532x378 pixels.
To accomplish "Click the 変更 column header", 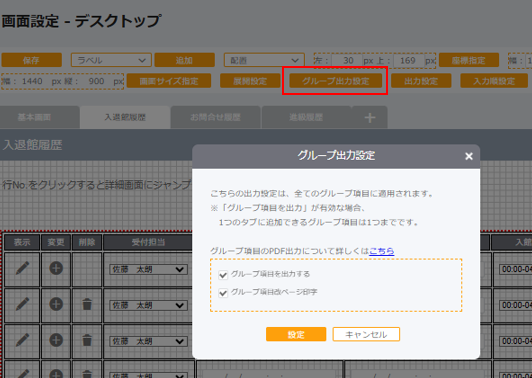I will pyautogui.click(x=56, y=242).
